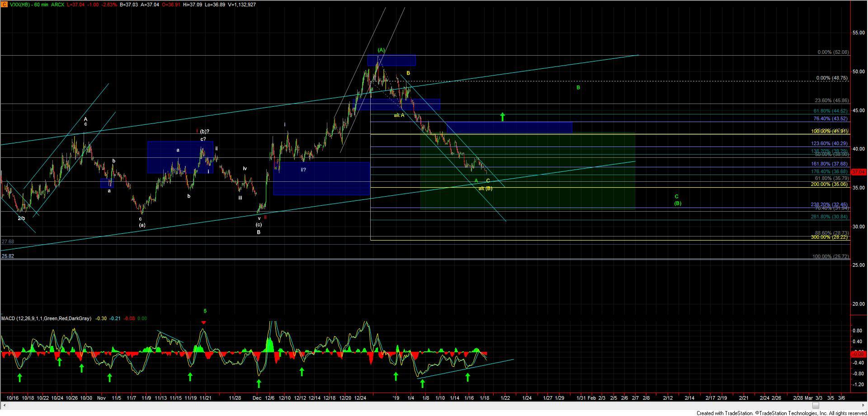Click the VXX(HB) - 60 min symbol title
The height and width of the screenshot is (416, 868).
click(x=30, y=4)
